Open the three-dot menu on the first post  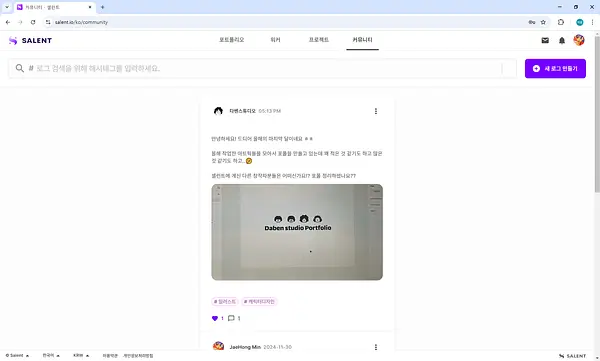click(x=376, y=111)
